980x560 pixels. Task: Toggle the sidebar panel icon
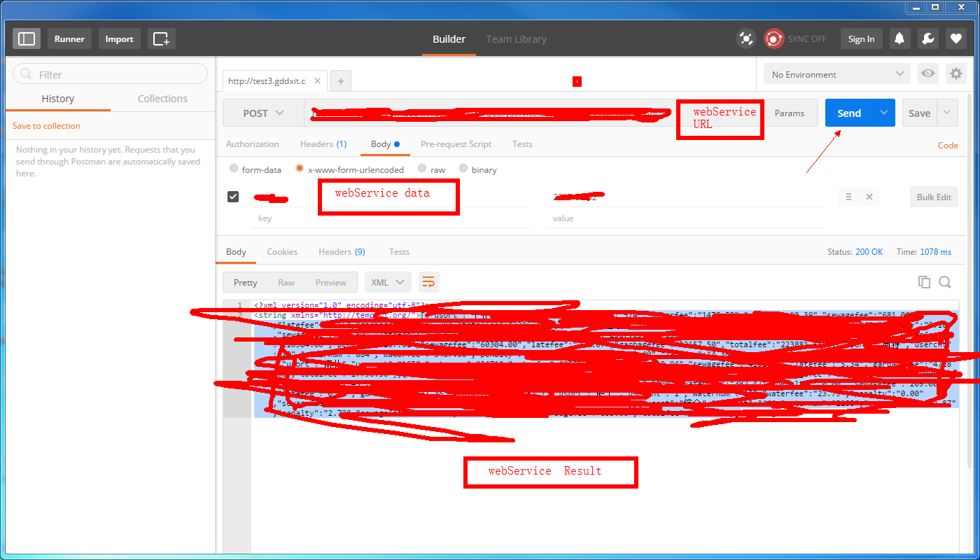pos(27,38)
